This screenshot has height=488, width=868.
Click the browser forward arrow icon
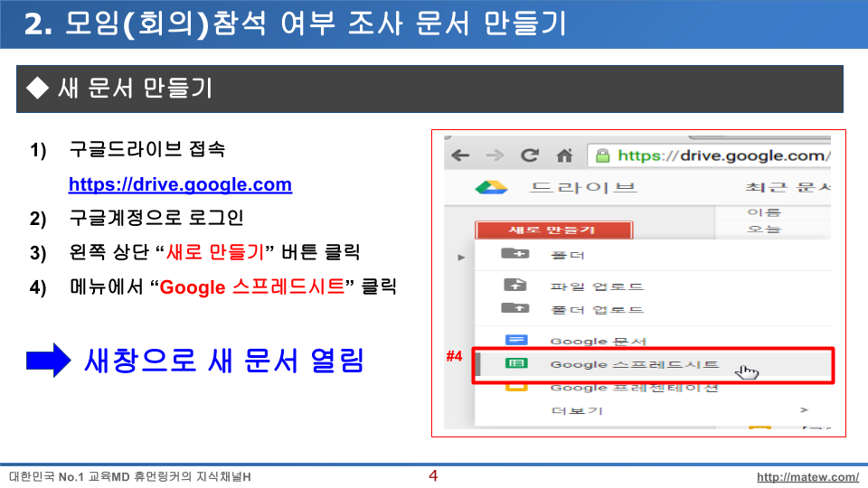coord(495,155)
